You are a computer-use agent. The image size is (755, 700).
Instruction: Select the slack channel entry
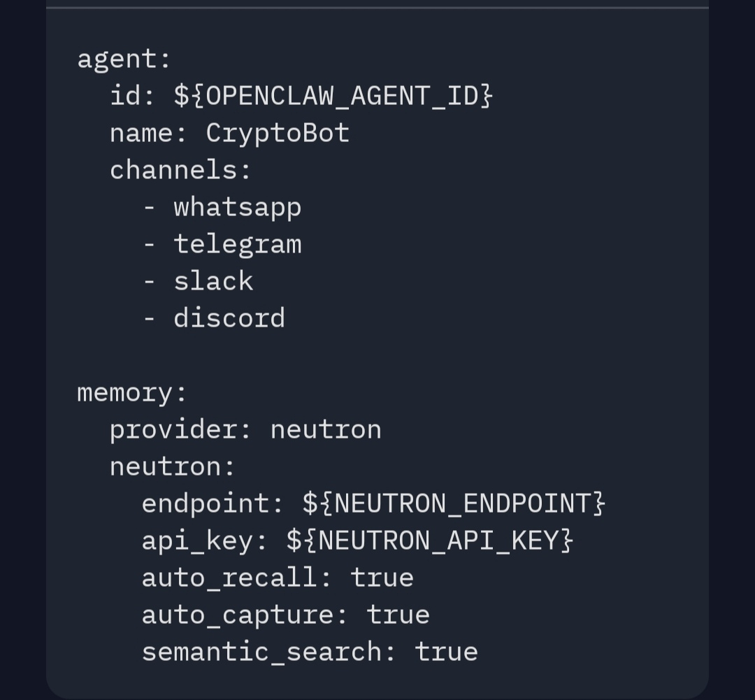point(213,281)
